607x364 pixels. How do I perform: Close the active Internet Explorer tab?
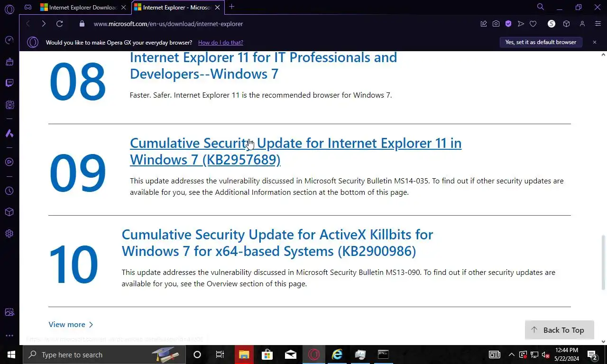pyautogui.click(x=218, y=7)
